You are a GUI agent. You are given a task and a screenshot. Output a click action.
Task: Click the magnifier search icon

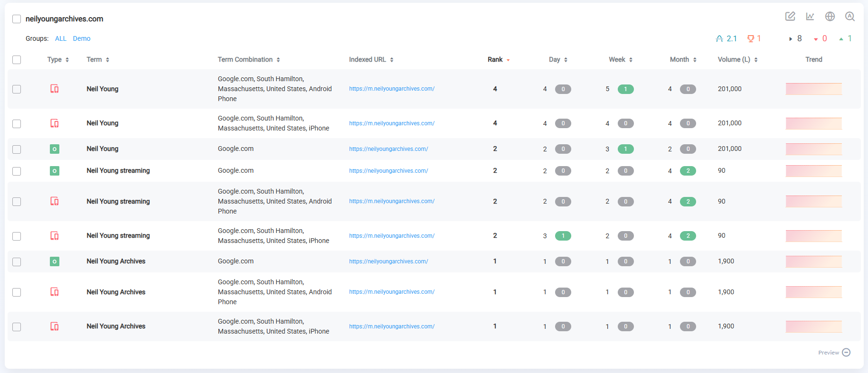pyautogui.click(x=850, y=16)
